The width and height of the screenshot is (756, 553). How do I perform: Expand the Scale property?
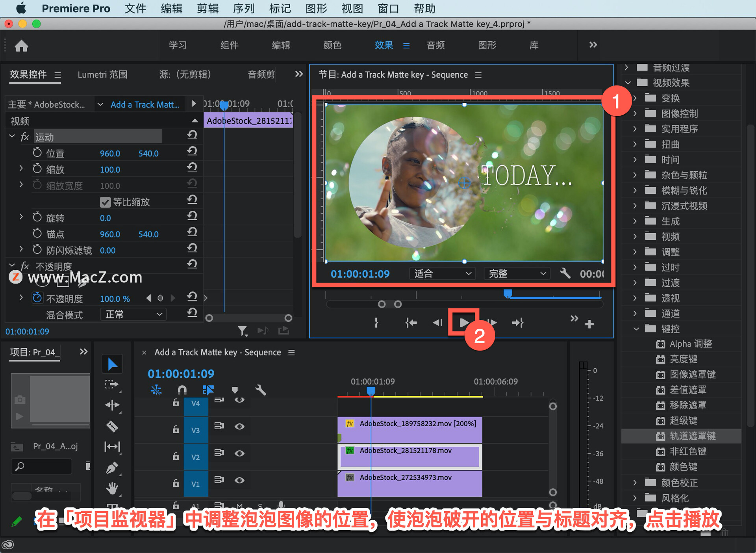pos(21,168)
